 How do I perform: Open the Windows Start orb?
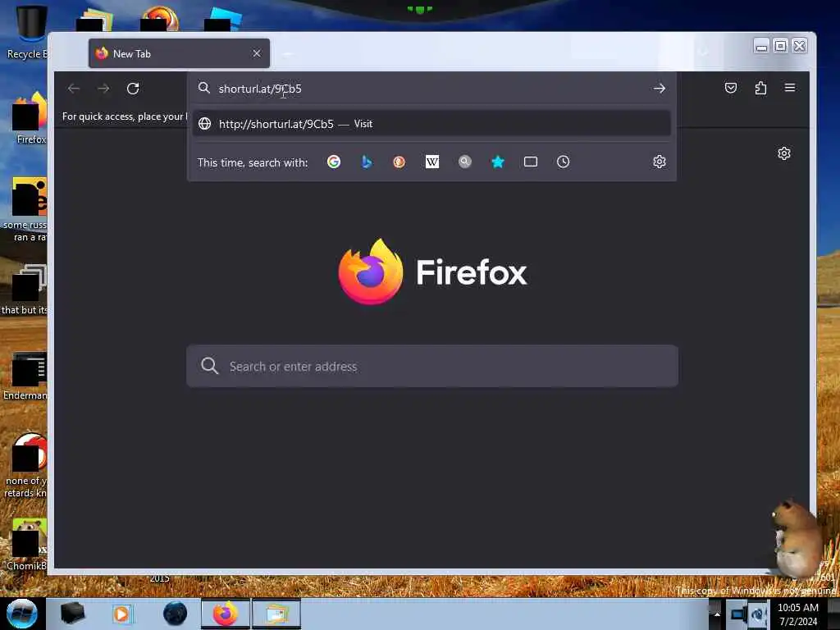click(x=22, y=614)
